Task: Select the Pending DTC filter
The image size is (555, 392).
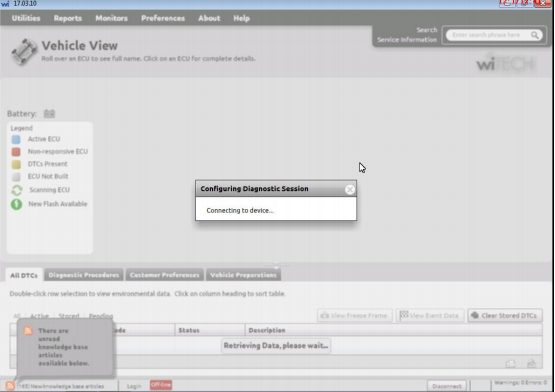Action: click(x=101, y=316)
